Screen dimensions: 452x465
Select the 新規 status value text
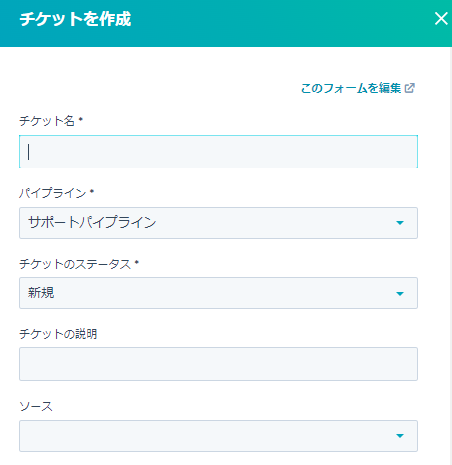pos(41,293)
